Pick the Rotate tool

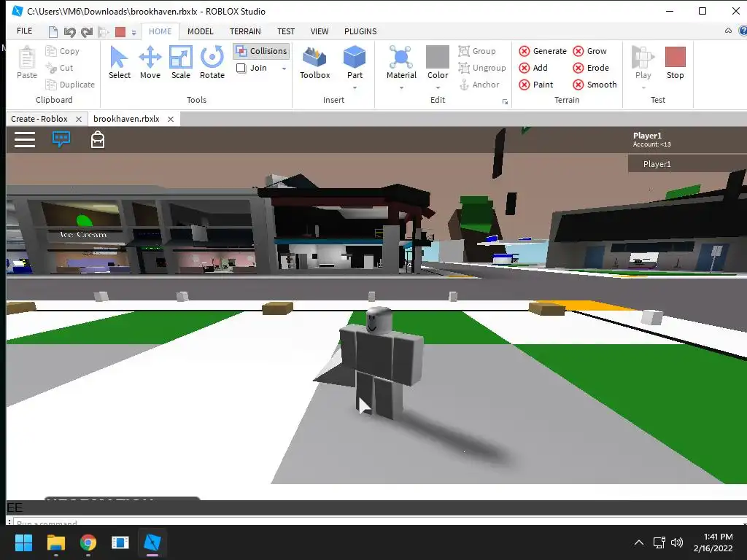click(x=212, y=63)
